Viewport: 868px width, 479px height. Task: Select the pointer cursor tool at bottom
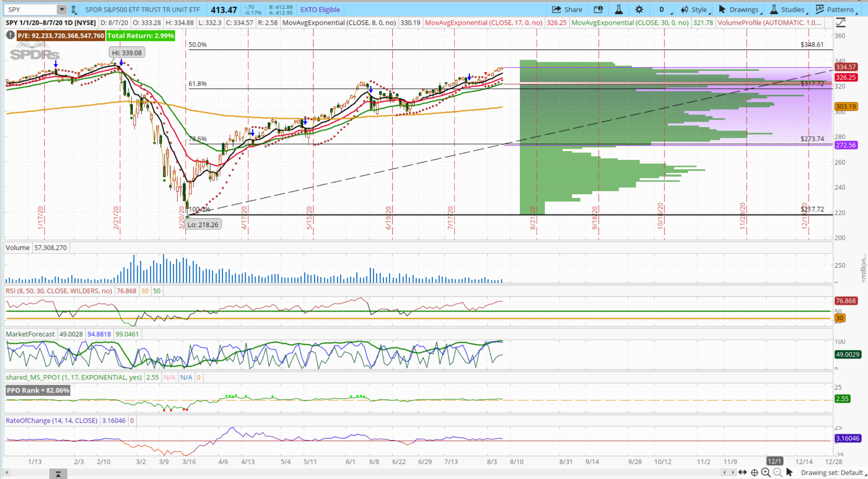tap(790, 472)
